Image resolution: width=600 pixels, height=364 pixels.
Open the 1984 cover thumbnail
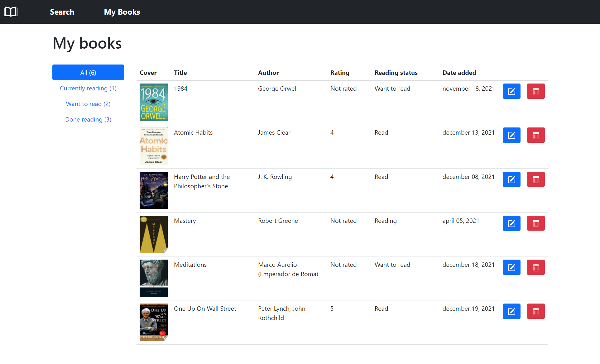[153, 102]
